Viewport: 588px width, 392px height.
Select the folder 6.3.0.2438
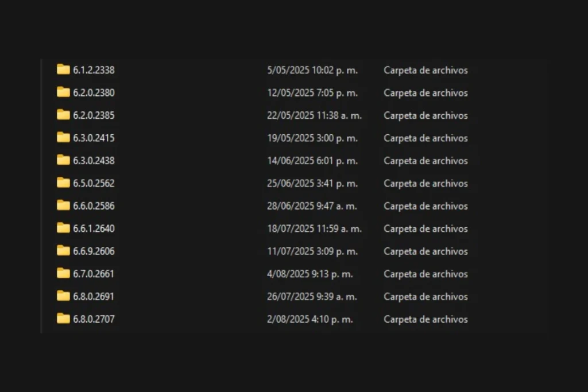pos(94,161)
